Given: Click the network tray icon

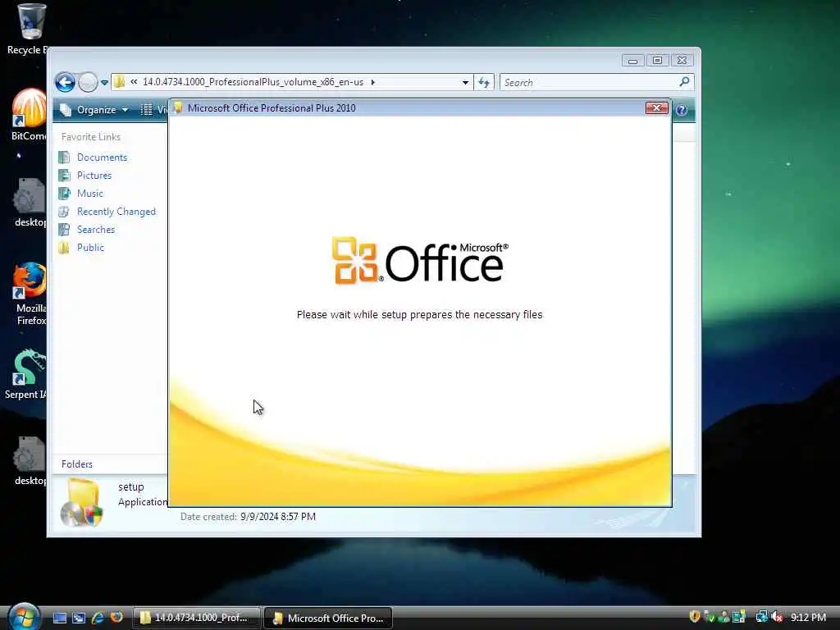Looking at the screenshot, I should 762,617.
